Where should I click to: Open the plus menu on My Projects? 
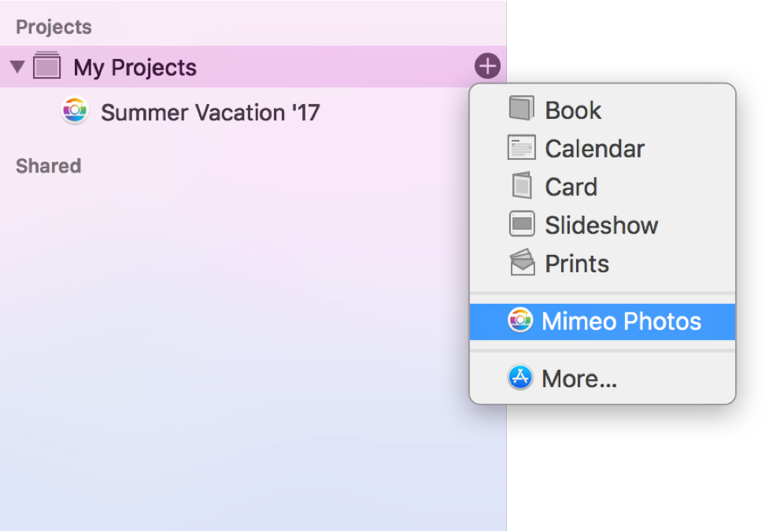coord(487,66)
